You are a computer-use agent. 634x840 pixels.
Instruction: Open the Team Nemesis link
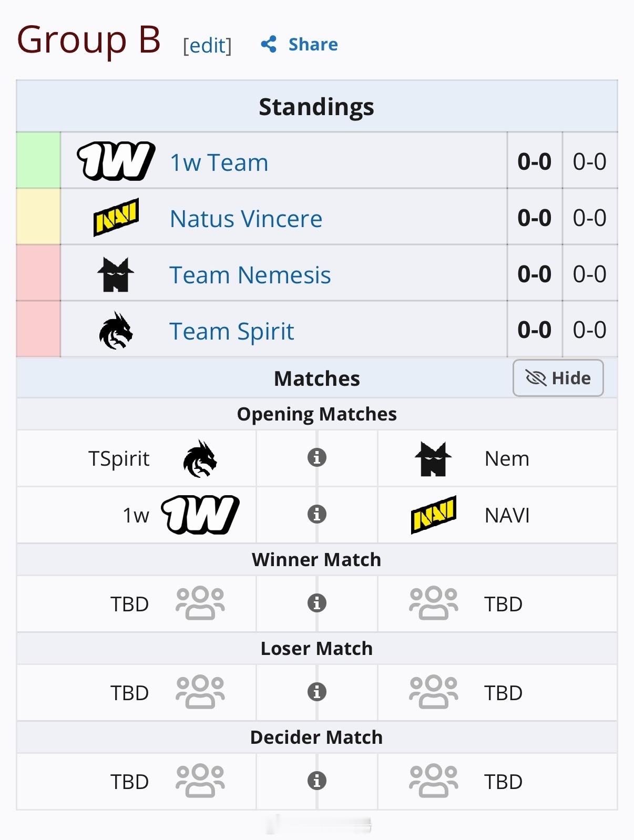[x=250, y=275]
